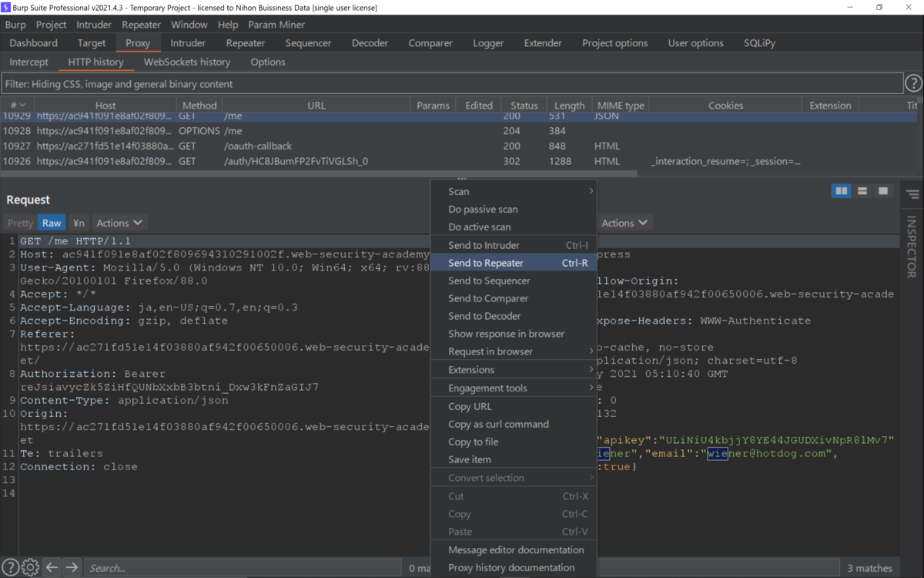Image resolution: width=924 pixels, height=578 pixels.
Task: Sort history by the Length column
Action: click(569, 106)
